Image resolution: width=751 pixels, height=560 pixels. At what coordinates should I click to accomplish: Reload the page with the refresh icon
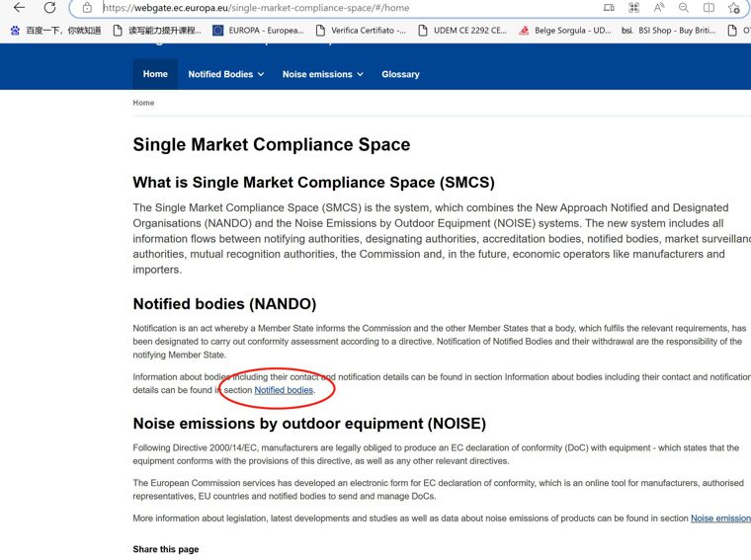[x=49, y=8]
